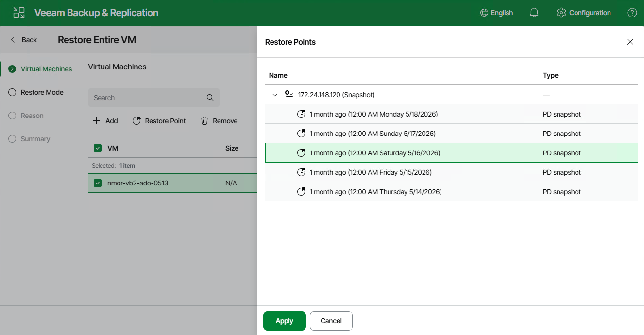Click the Size column header
The image size is (644, 335).
pos(232,148)
